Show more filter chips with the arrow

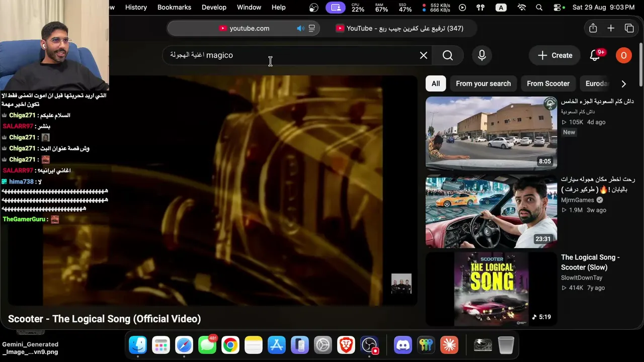624,83
